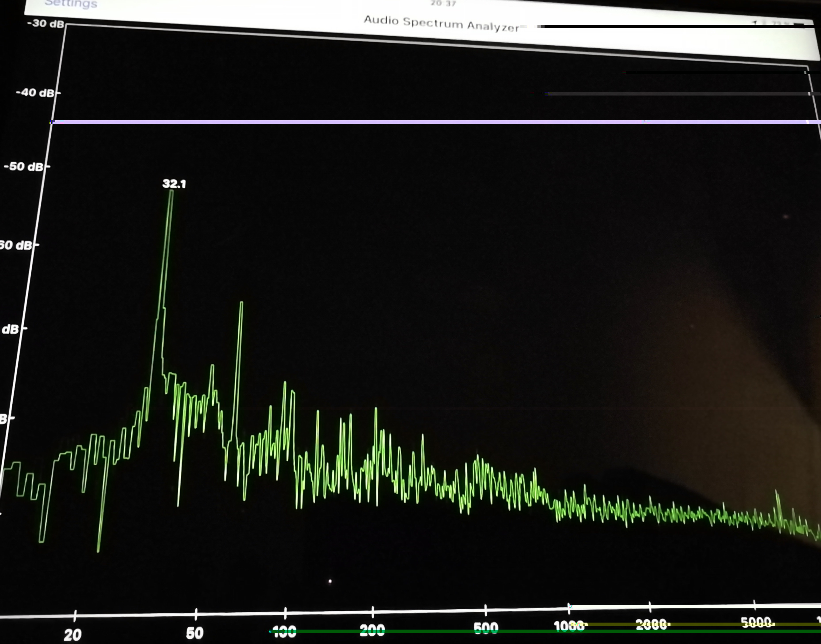
Task: Click the purple horizontal threshold line
Action: (x=415, y=122)
